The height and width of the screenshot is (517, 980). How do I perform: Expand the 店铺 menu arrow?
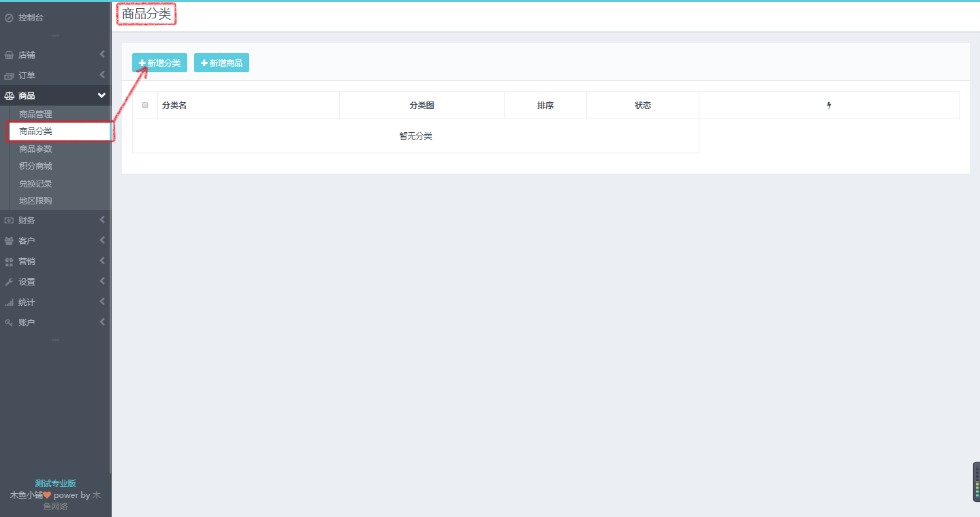pyautogui.click(x=102, y=54)
